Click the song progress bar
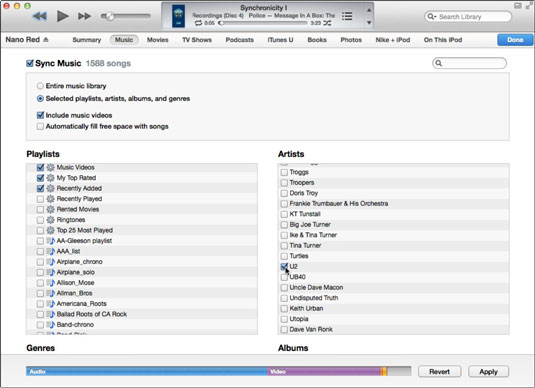535x388 pixels. coord(263,23)
